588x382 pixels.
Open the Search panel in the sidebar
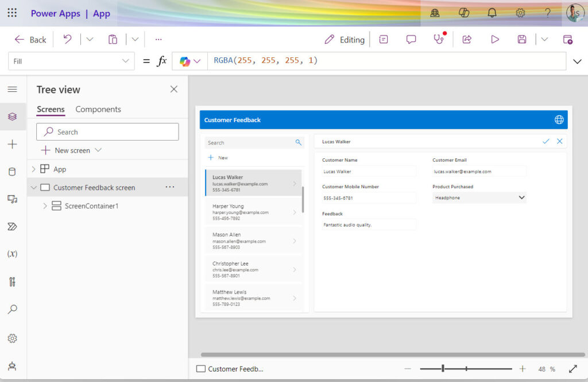click(13, 309)
